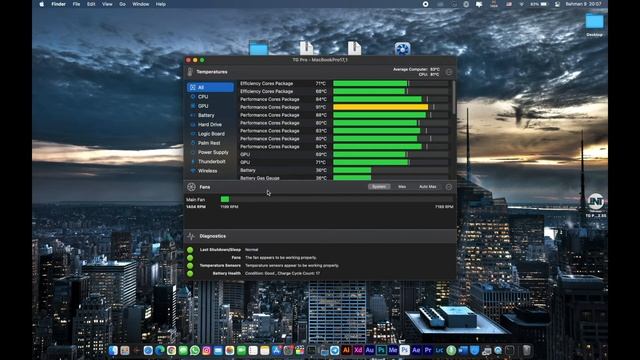
Task: Click the 68°C Efficiency Cores Package row
Action: pos(345,91)
